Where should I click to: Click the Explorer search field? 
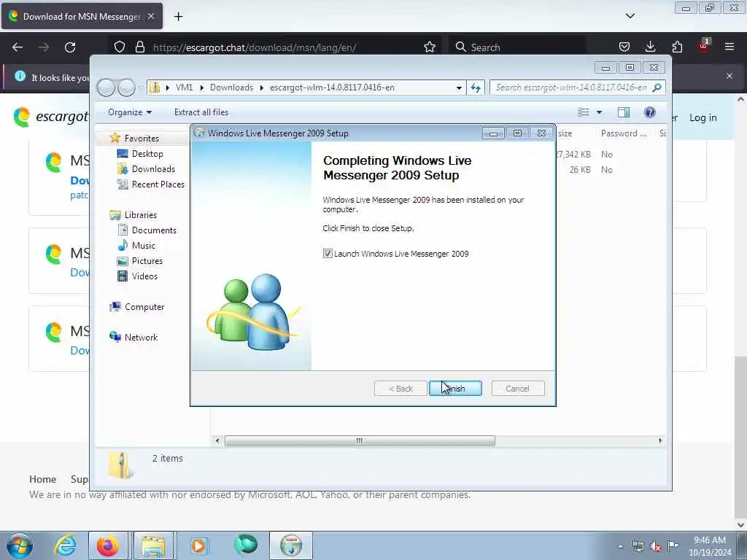pyautogui.click(x=571, y=87)
